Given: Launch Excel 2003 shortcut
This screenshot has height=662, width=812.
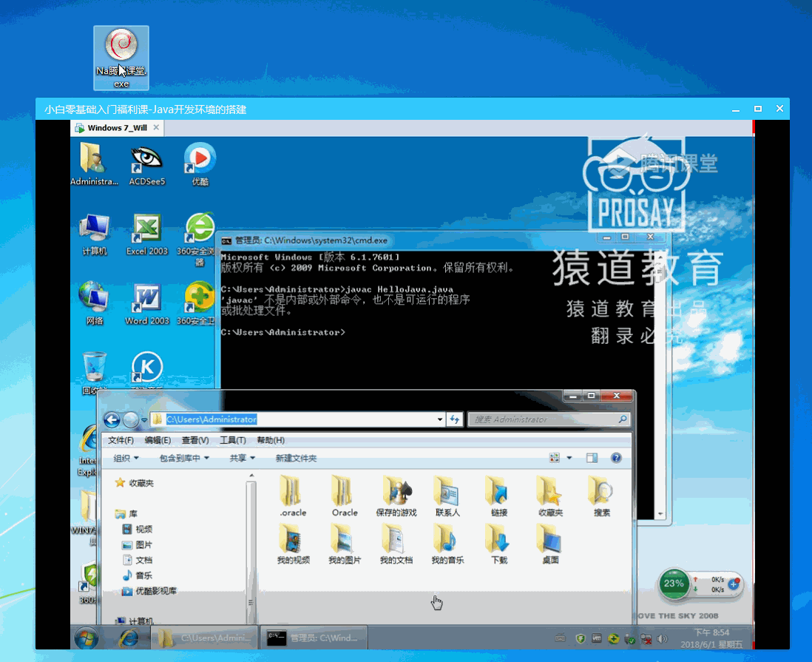Looking at the screenshot, I should coord(147,234).
